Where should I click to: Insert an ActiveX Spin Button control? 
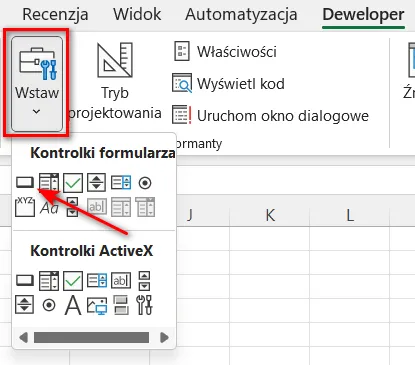[x=25, y=305]
